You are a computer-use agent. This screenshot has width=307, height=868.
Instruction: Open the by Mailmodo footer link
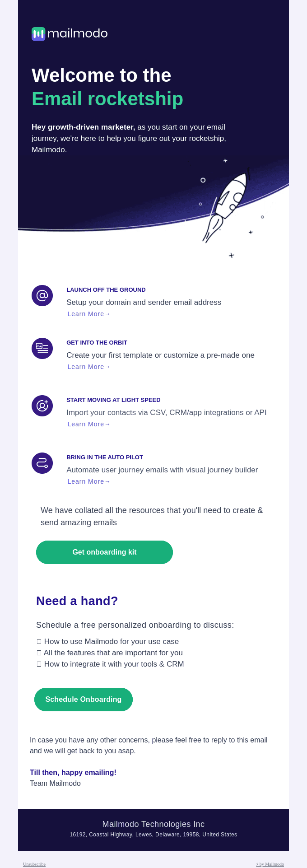[270, 864]
